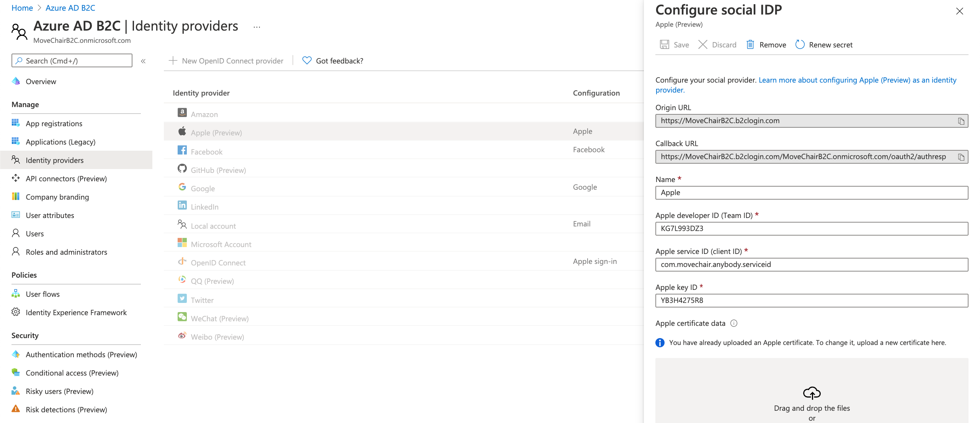Click the Facebook provider icon
Viewport: 980px width, 423px height.
[182, 150]
